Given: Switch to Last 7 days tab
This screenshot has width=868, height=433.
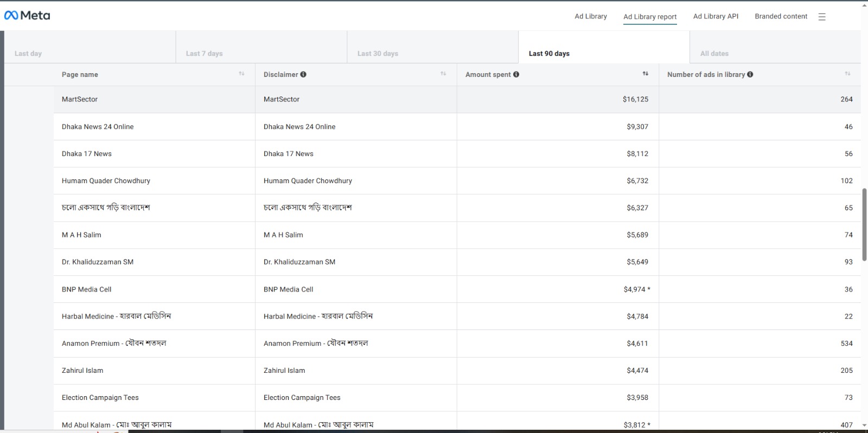Looking at the screenshot, I should click(261, 47).
